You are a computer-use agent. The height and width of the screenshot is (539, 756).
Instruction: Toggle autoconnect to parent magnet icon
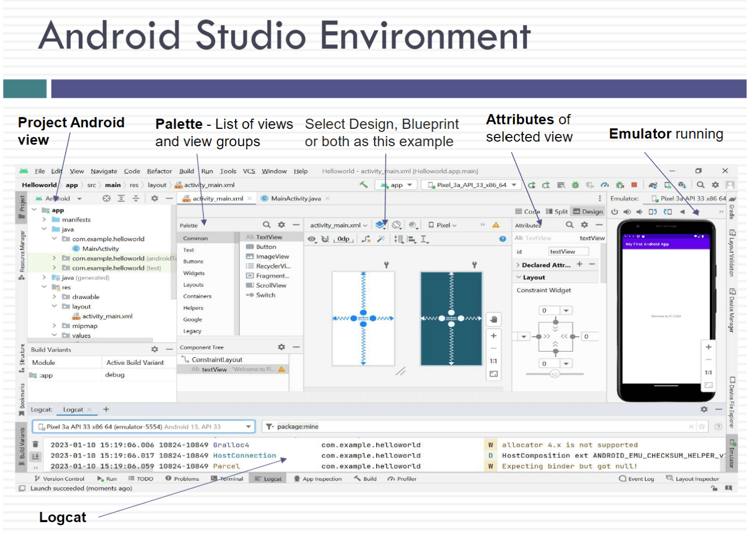[325, 239]
